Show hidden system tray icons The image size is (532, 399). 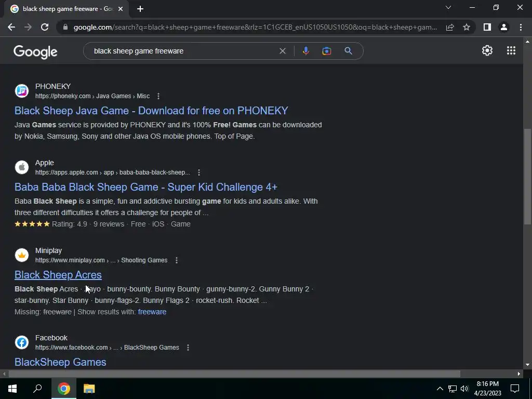(440, 389)
